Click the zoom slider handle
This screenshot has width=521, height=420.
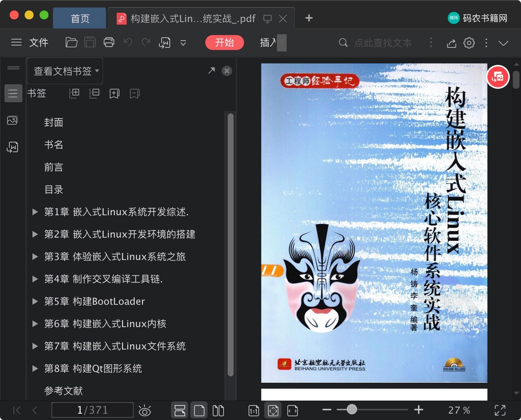[352, 410]
